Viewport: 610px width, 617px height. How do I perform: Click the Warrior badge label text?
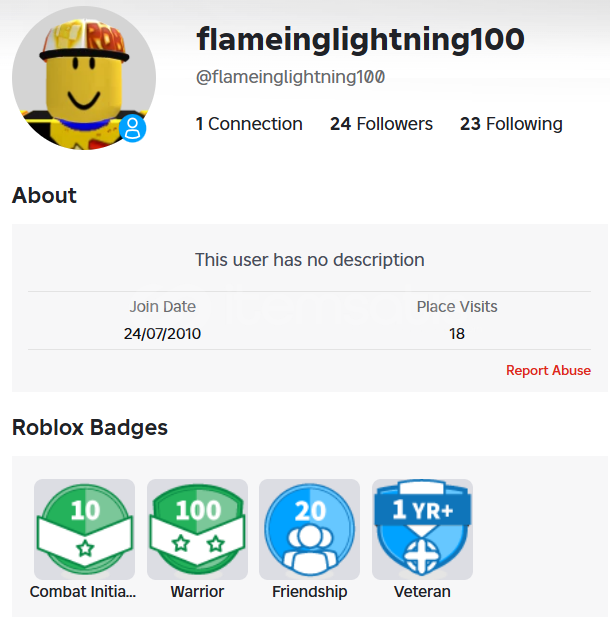coord(197,592)
